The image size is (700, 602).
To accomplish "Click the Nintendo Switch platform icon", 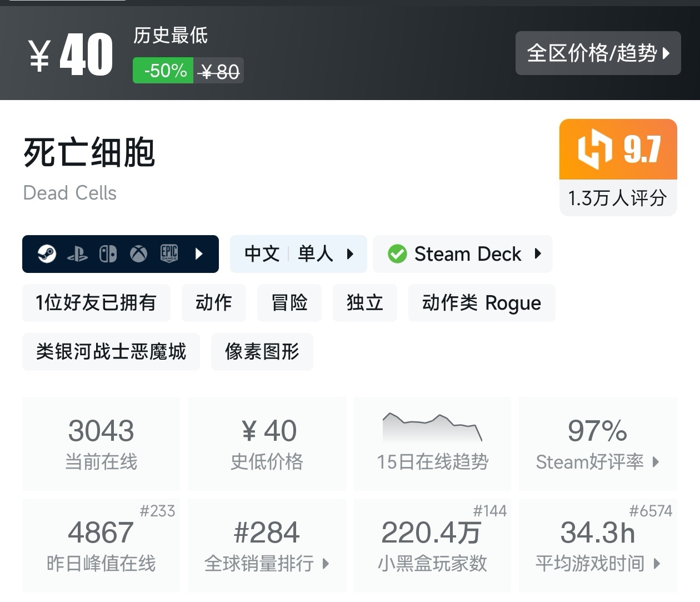I will point(108,254).
